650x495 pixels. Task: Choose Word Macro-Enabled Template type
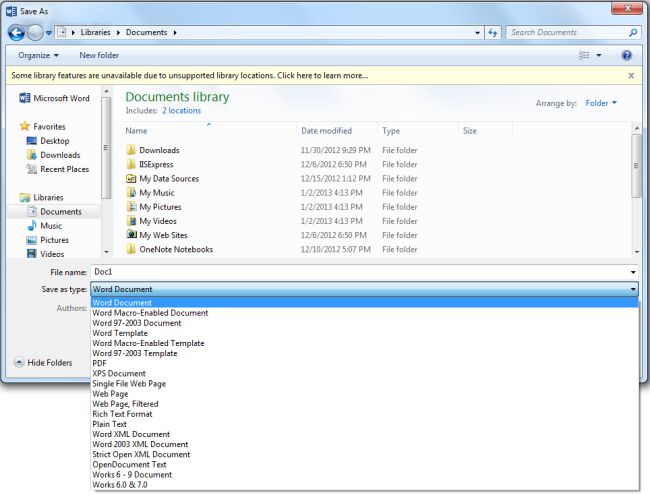coord(364,343)
